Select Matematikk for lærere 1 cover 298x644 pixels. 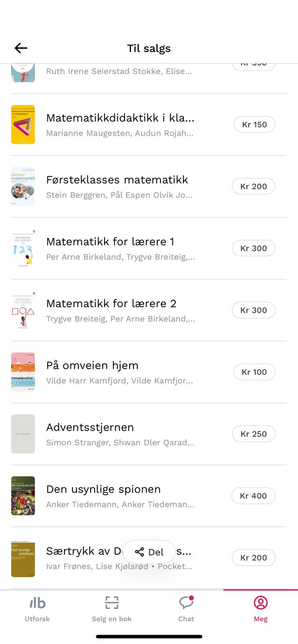pos(23,248)
